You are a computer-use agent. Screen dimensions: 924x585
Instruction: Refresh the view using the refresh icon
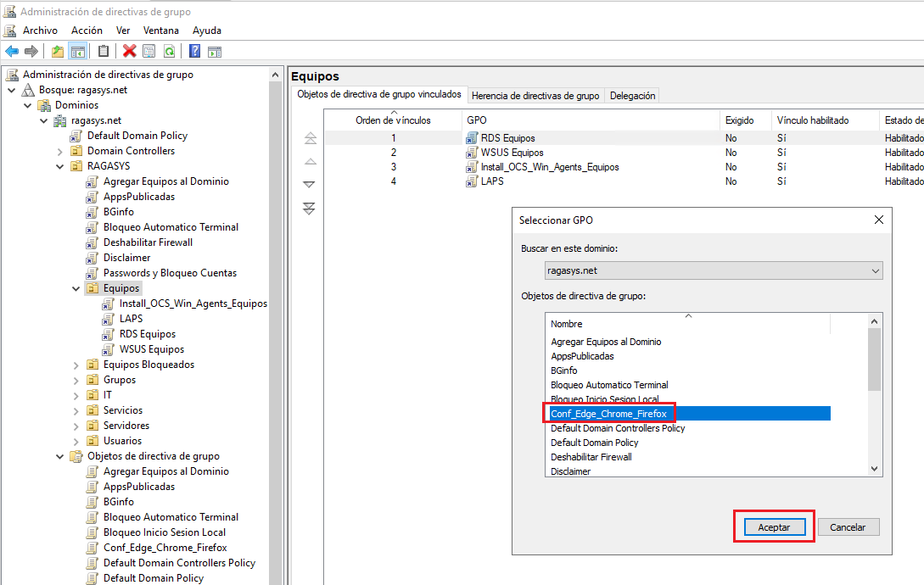pos(169,51)
